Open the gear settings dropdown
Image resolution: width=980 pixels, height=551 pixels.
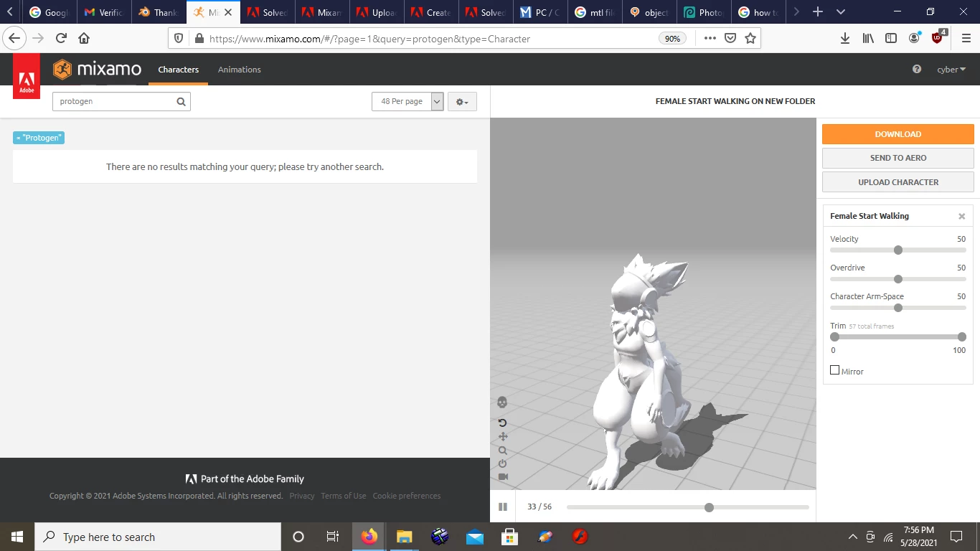462,102
